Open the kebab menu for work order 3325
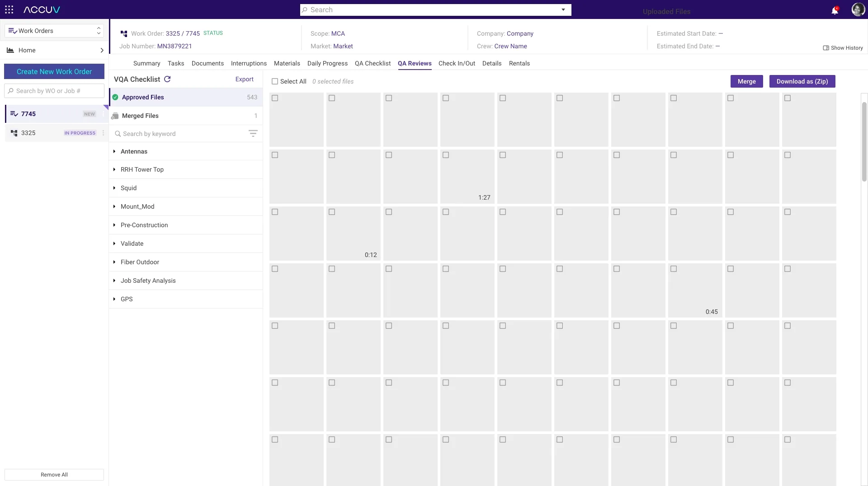The width and height of the screenshot is (868, 486). [x=103, y=133]
